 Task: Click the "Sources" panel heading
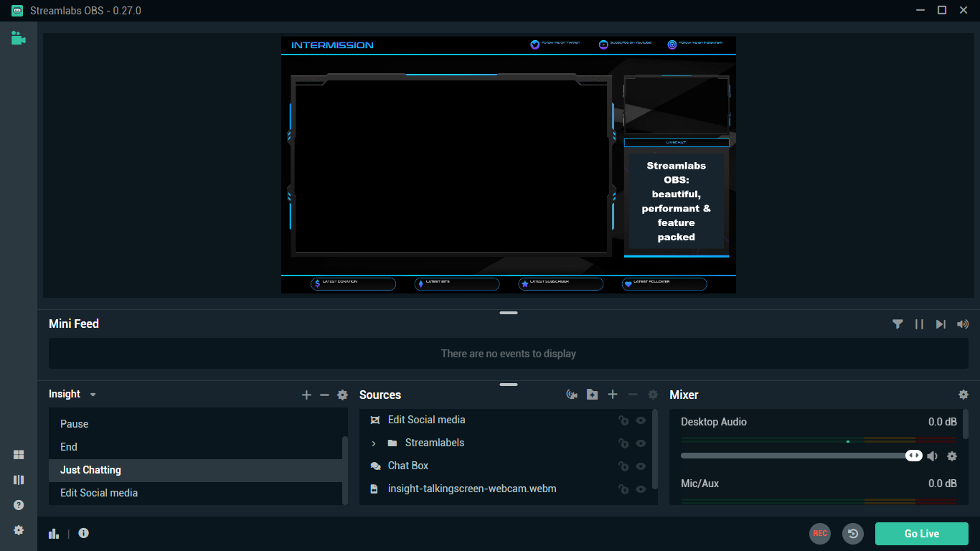click(x=380, y=395)
